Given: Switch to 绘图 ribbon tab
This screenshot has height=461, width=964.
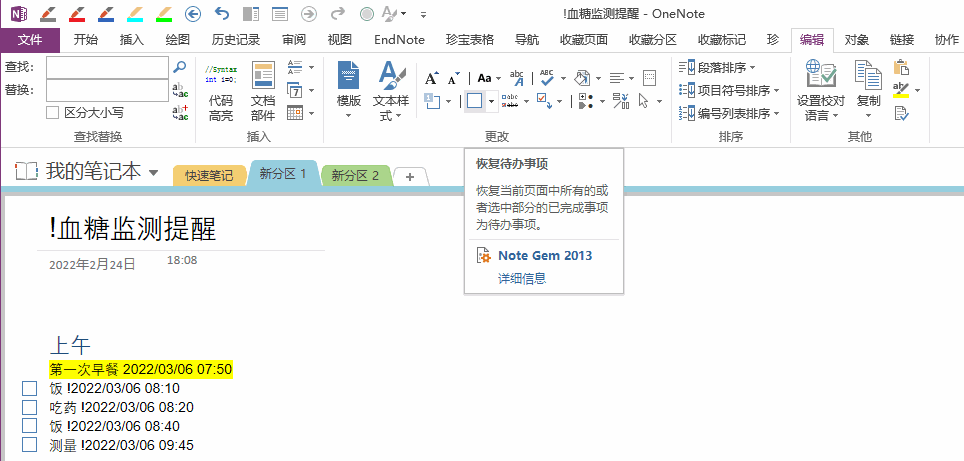Looking at the screenshot, I should pyautogui.click(x=178, y=40).
